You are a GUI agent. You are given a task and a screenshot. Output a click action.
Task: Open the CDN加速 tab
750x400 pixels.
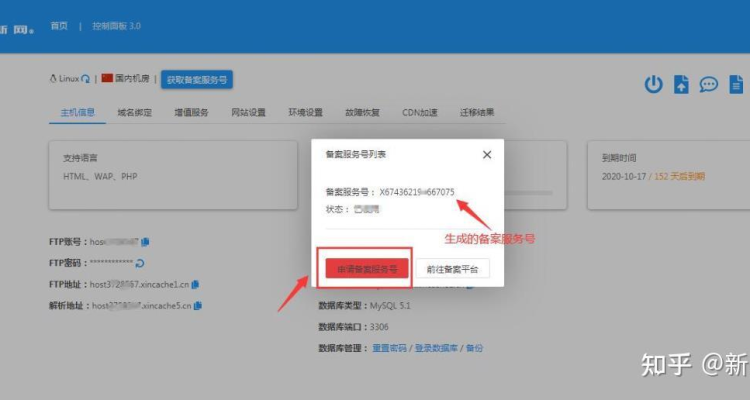coord(419,112)
